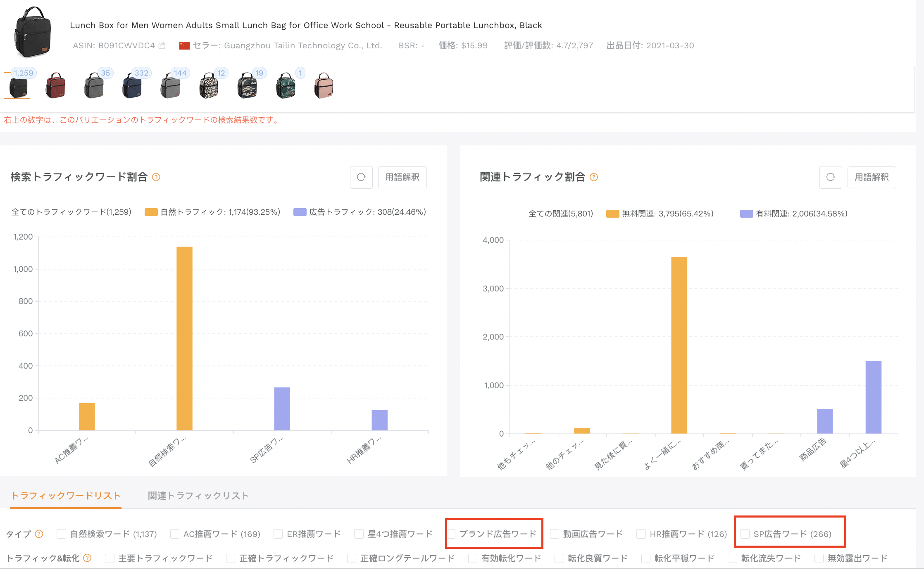Toggle 広告トラフィック legend purple swatch
Image resolution: width=924 pixels, height=570 pixels.
point(300,212)
